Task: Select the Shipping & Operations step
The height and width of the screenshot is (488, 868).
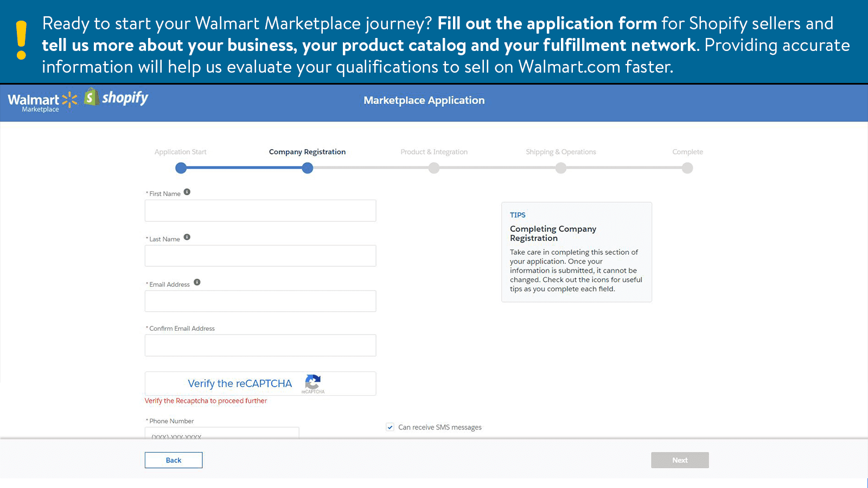Action: tap(560, 168)
